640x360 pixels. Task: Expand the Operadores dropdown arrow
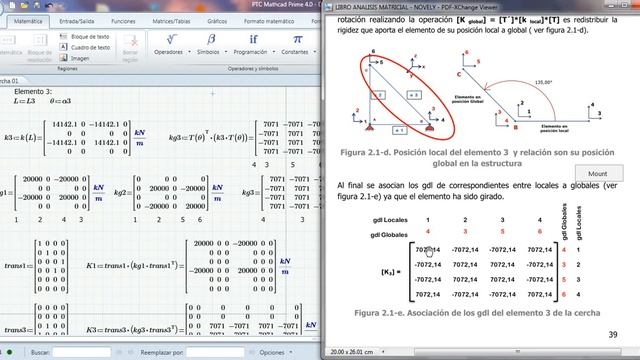point(189,52)
